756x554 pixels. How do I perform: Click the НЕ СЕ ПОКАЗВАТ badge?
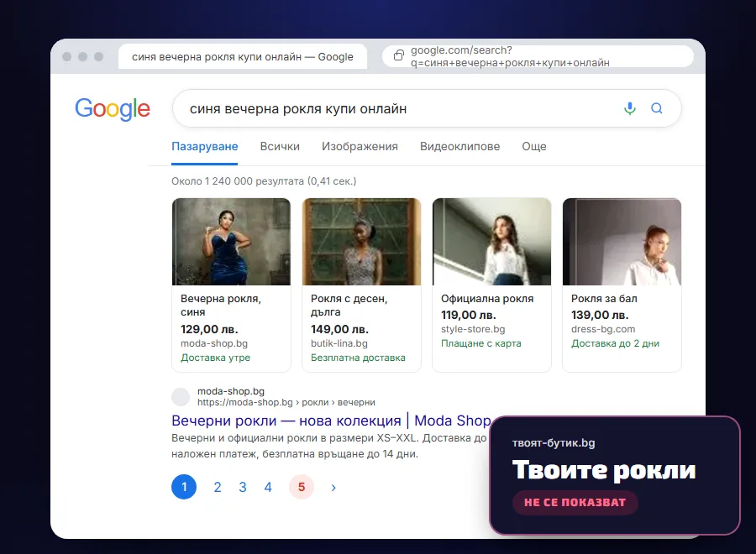click(575, 503)
